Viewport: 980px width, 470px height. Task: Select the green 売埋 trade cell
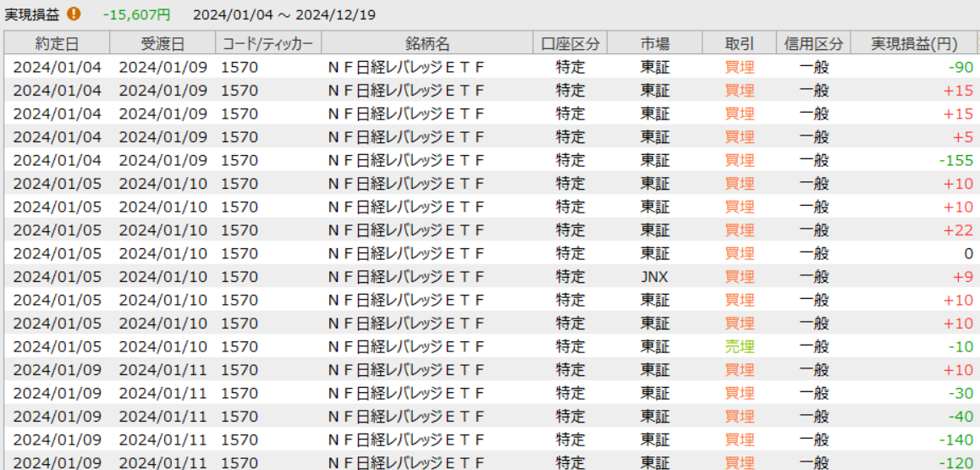pos(739,346)
